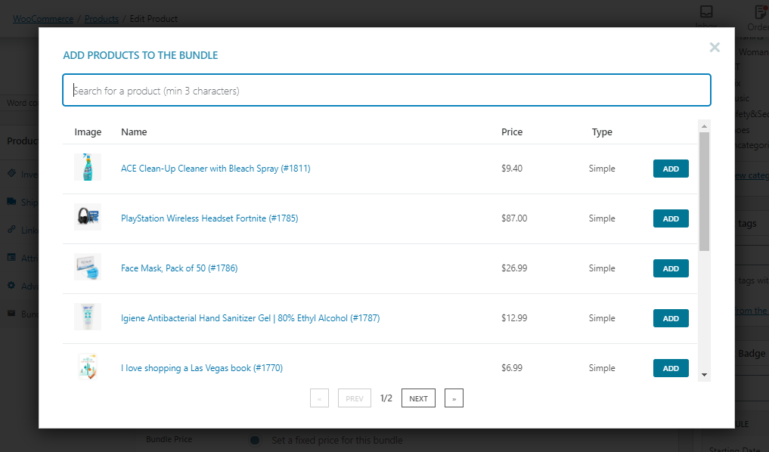This screenshot has width=769, height=452.
Task: Click the Image column header
Action: coord(88,132)
